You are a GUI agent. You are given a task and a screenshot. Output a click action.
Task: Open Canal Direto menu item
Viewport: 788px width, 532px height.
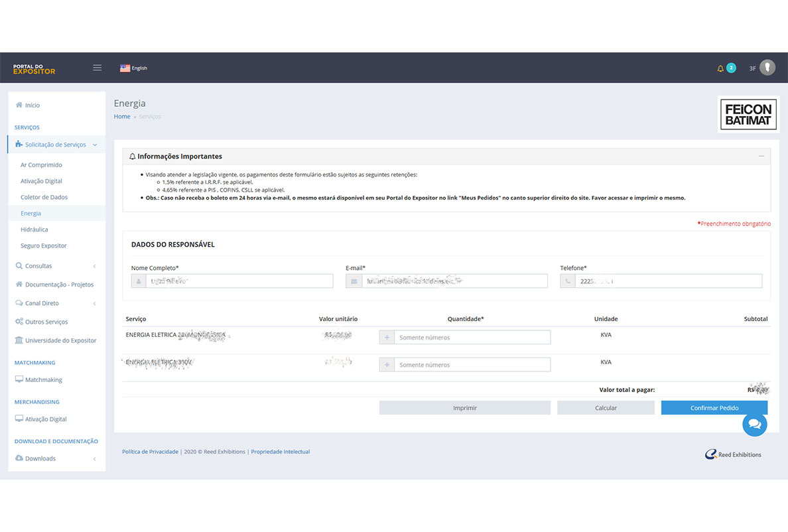(42, 303)
